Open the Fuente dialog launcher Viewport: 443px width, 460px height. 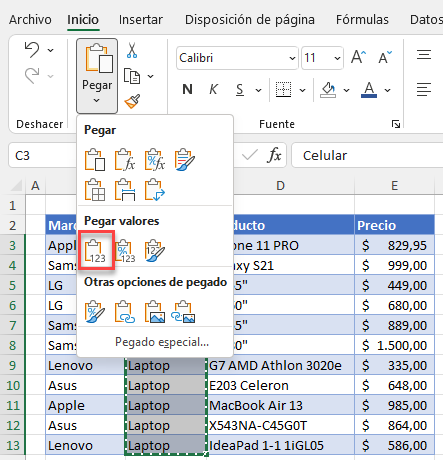click(x=396, y=124)
